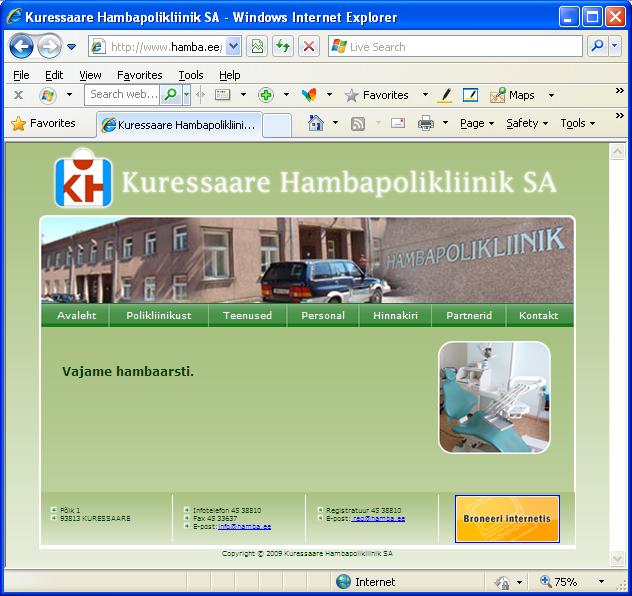
Task: Expand the Maps dropdown arrow
Action: click(x=551, y=95)
